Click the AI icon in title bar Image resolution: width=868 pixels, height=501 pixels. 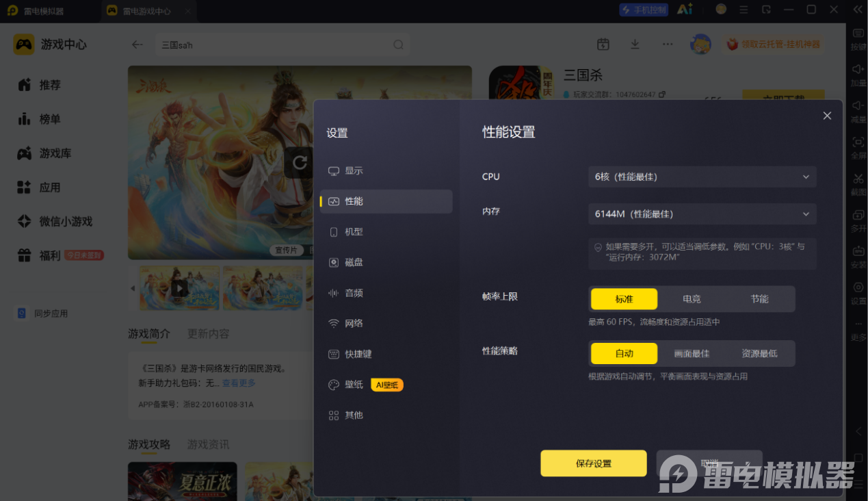(685, 10)
